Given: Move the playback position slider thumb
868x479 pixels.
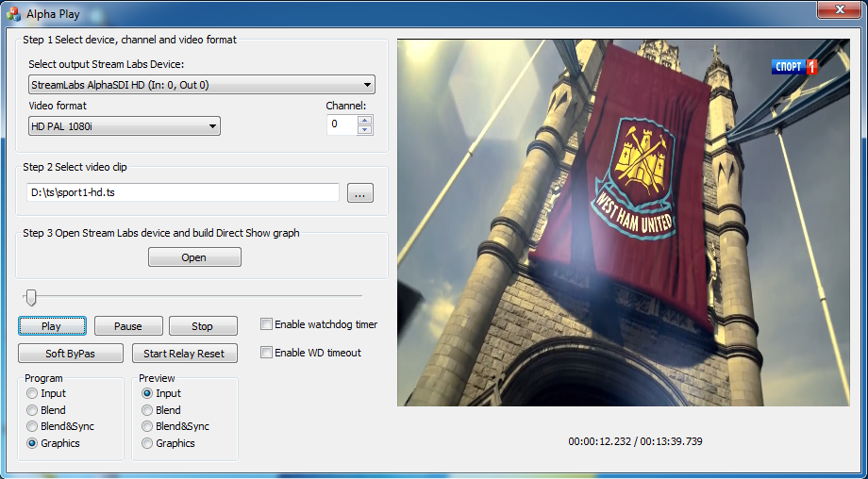Looking at the screenshot, I should tap(31, 298).
